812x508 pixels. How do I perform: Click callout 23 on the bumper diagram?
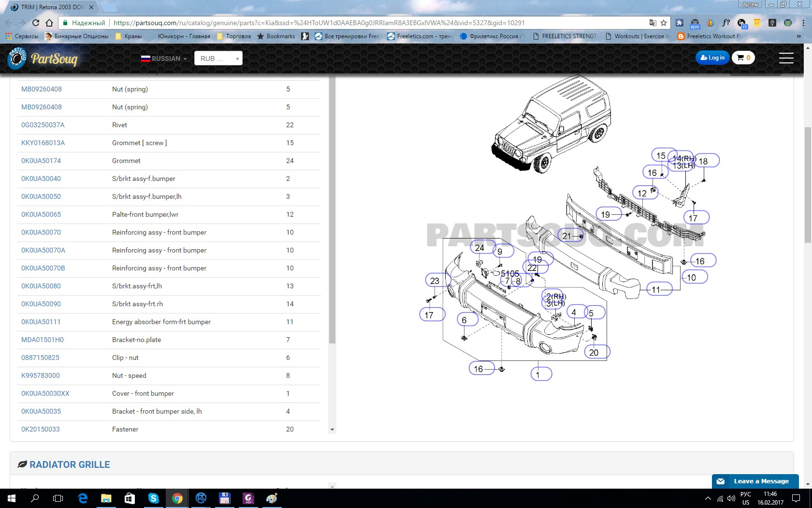(438, 281)
